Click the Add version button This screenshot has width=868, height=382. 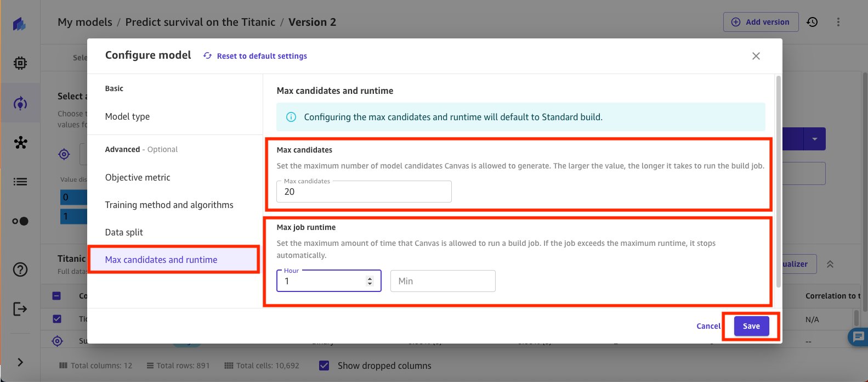[x=761, y=22]
